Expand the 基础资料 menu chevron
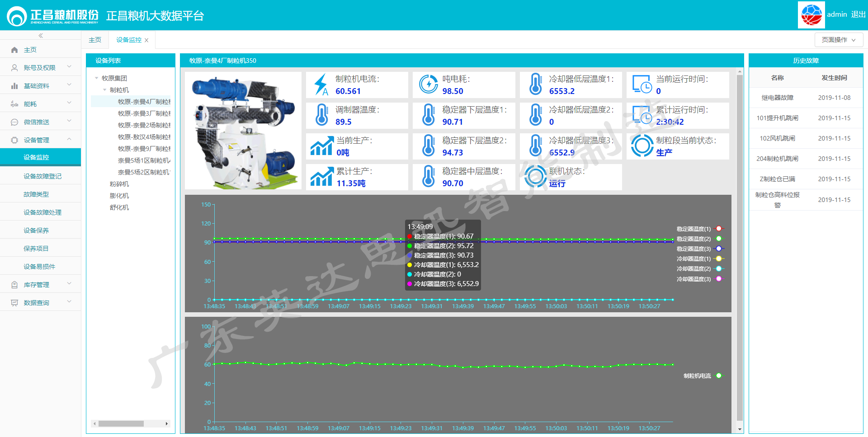The height and width of the screenshot is (437, 868). (69, 85)
